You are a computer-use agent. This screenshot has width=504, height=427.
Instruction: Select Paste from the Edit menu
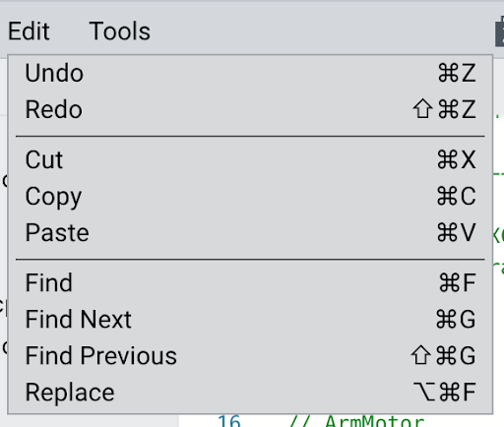coord(250,232)
